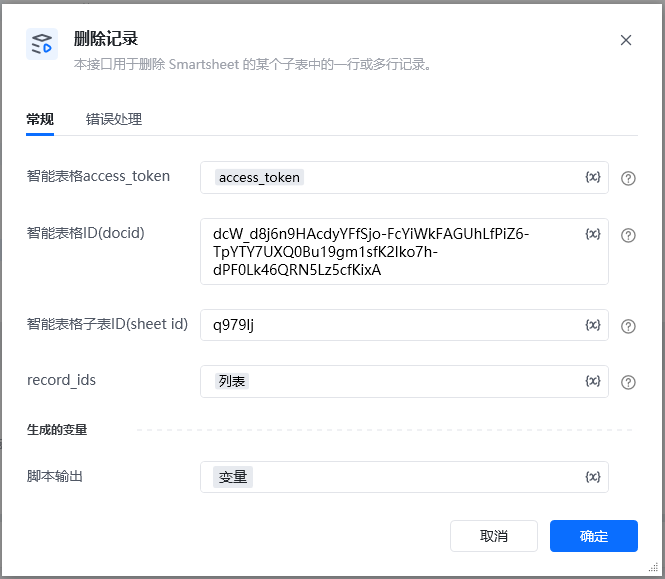Show help for 智能表格access_token
Viewport: 665px width, 579px height.
[628, 178]
